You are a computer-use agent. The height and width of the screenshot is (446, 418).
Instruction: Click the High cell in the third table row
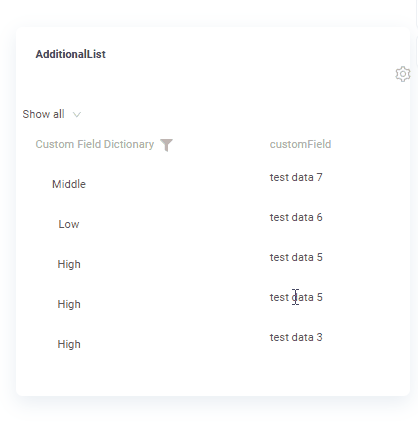[x=69, y=264]
